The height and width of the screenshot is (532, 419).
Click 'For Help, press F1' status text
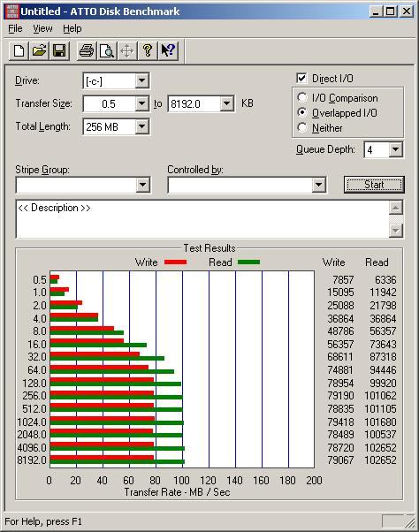[43, 521]
